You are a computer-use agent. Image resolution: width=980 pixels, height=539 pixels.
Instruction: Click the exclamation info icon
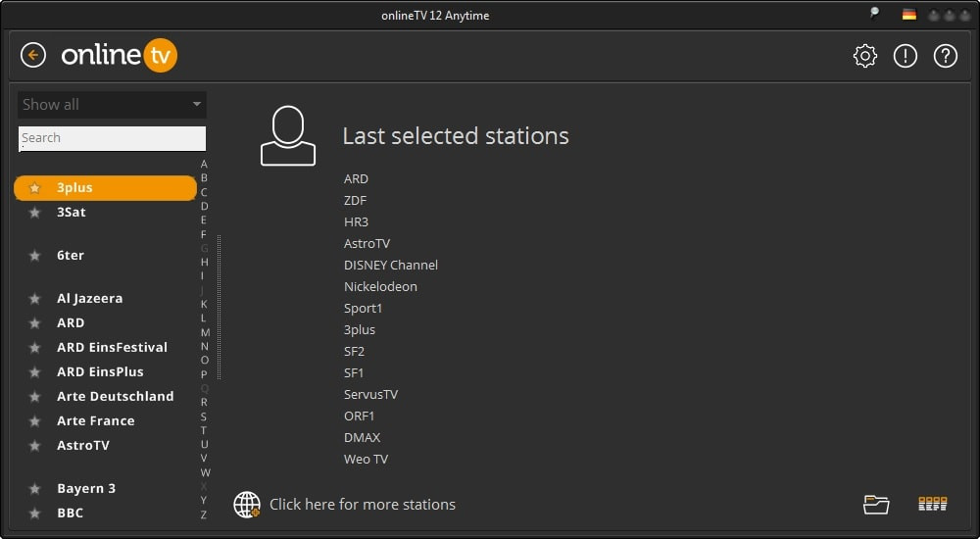click(905, 56)
